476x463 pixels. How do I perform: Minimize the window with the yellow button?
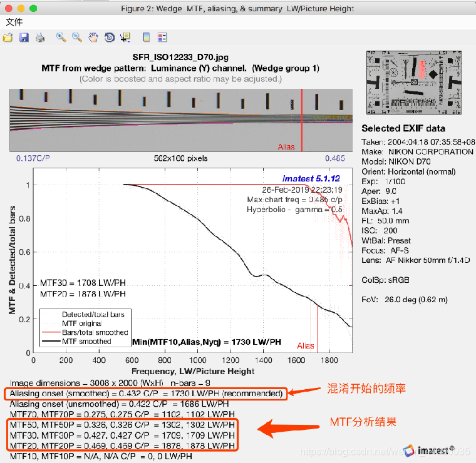(21, 9)
